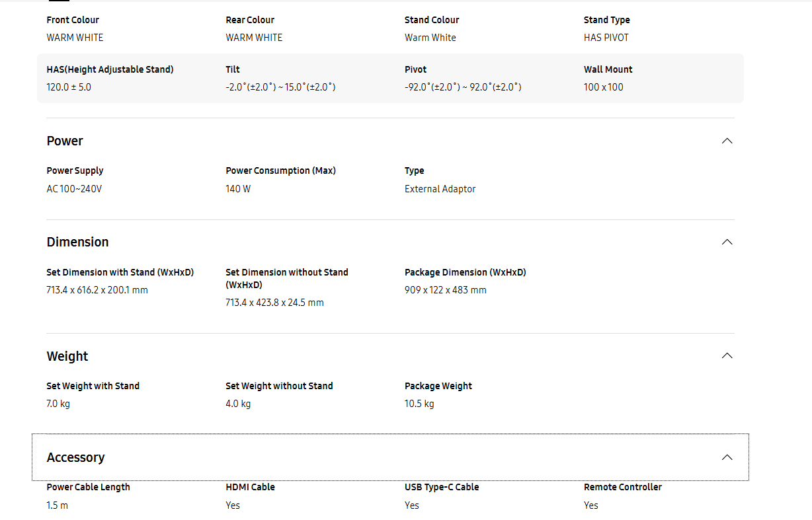Click the 713.4 x 423.8 x 24.5 mm value
This screenshot has width=812, height=520.
point(275,303)
